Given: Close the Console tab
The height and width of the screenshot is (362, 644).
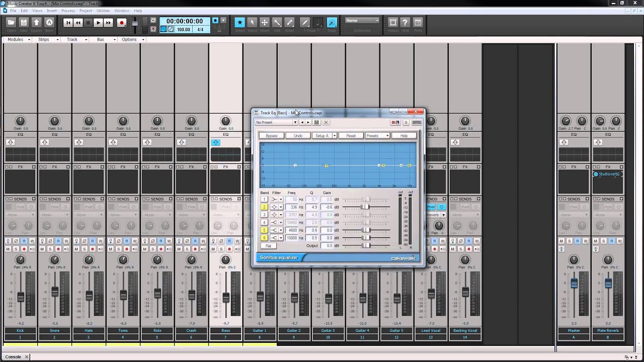Looking at the screenshot, I should point(27,357).
